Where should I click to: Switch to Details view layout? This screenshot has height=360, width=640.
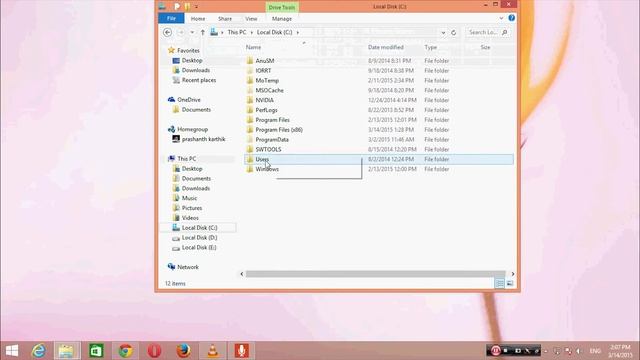pyautogui.click(x=499, y=283)
